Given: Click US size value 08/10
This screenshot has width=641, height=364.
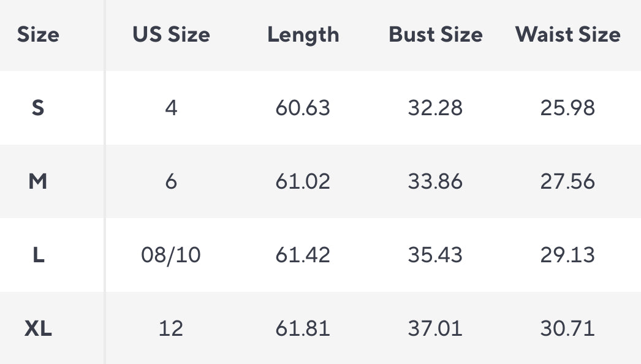Looking at the screenshot, I should [x=171, y=255].
